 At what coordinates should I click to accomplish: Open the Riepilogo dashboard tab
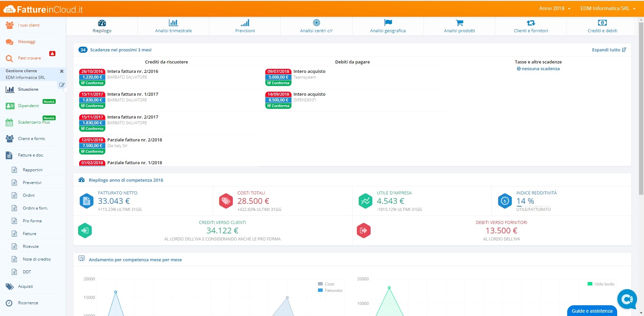[102, 26]
